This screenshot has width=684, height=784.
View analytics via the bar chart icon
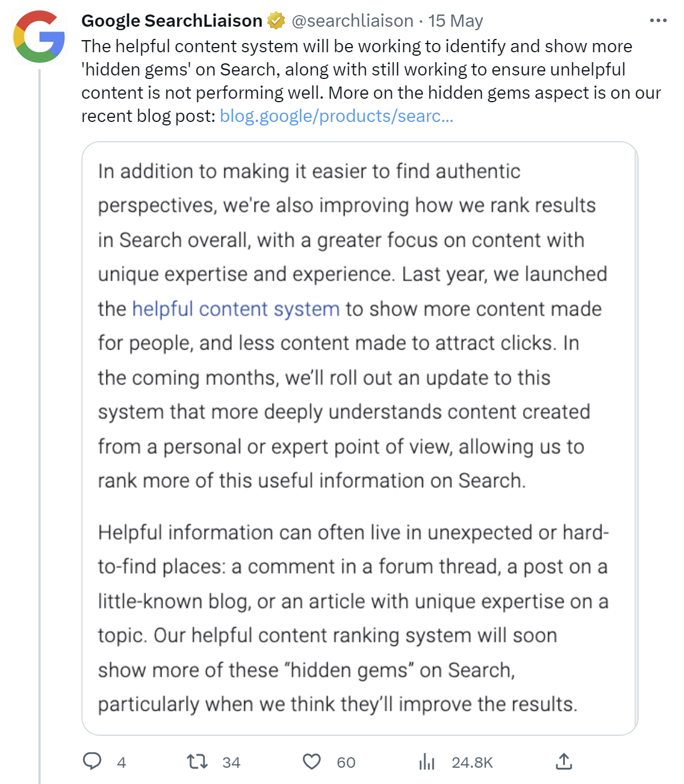click(427, 761)
